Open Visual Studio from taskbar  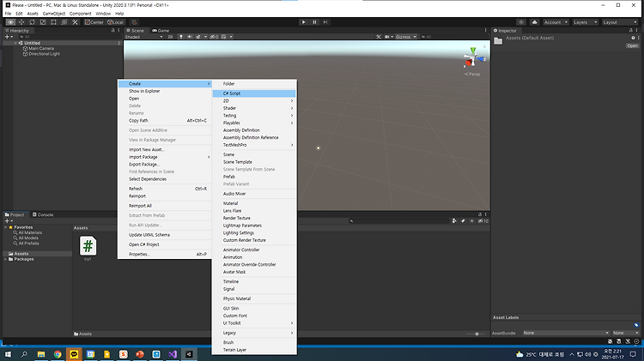(173, 354)
